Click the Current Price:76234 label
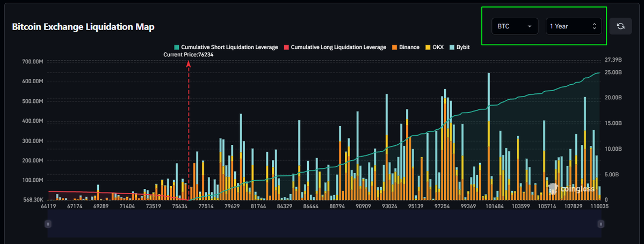The width and height of the screenshot is (644, 244). click(189, 55)
